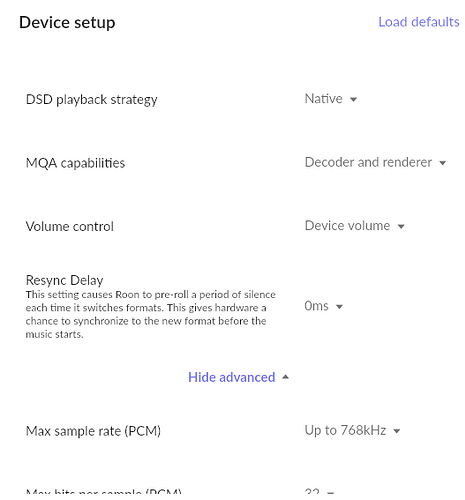Click the MQA capabilities label
The image size is (465, 500).
(75, 163)
